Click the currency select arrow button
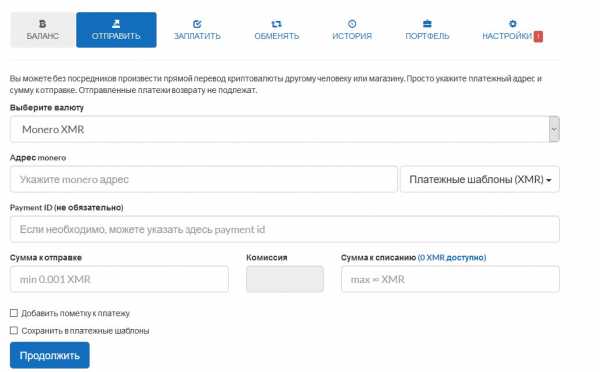Viewport: 600px width, 372px height. (554, 129)
